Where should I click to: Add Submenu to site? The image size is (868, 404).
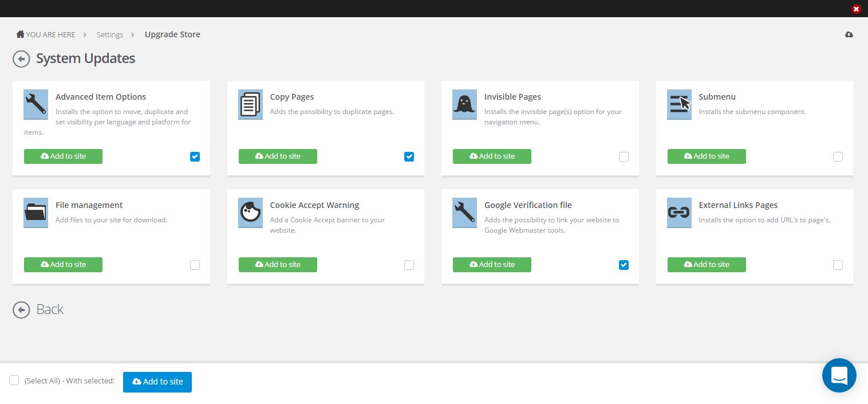[x=707, y=156]
